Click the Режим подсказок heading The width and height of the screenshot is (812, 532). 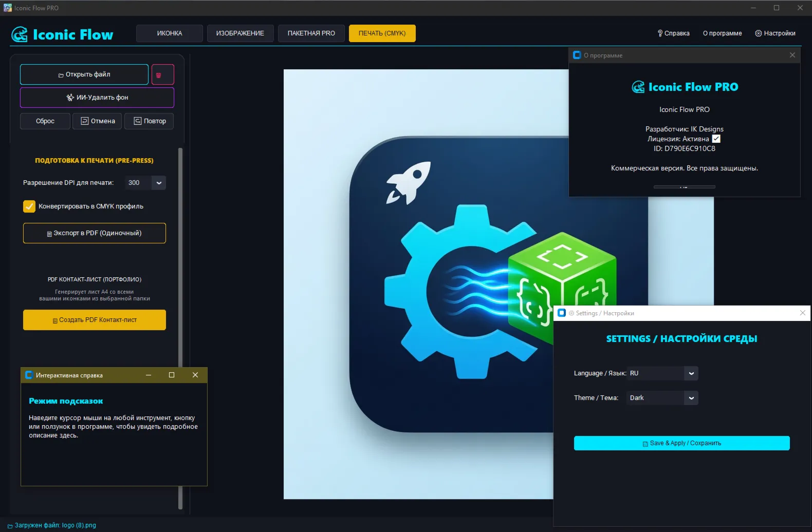pyautogui.click(x=66, y=401)
